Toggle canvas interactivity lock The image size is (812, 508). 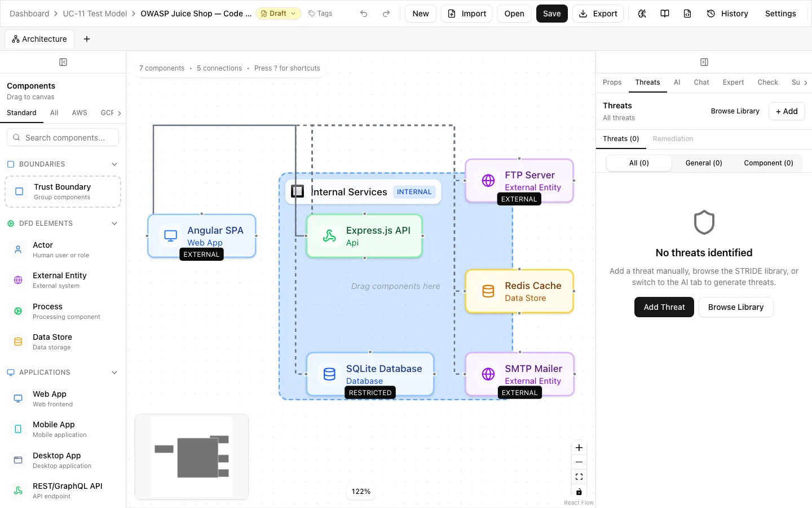tap(579, 492)
